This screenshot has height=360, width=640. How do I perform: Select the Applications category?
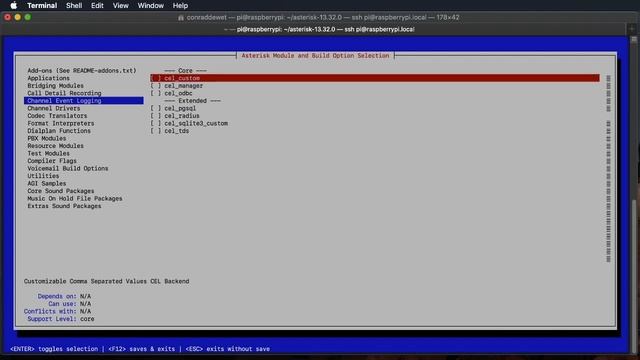48,78
